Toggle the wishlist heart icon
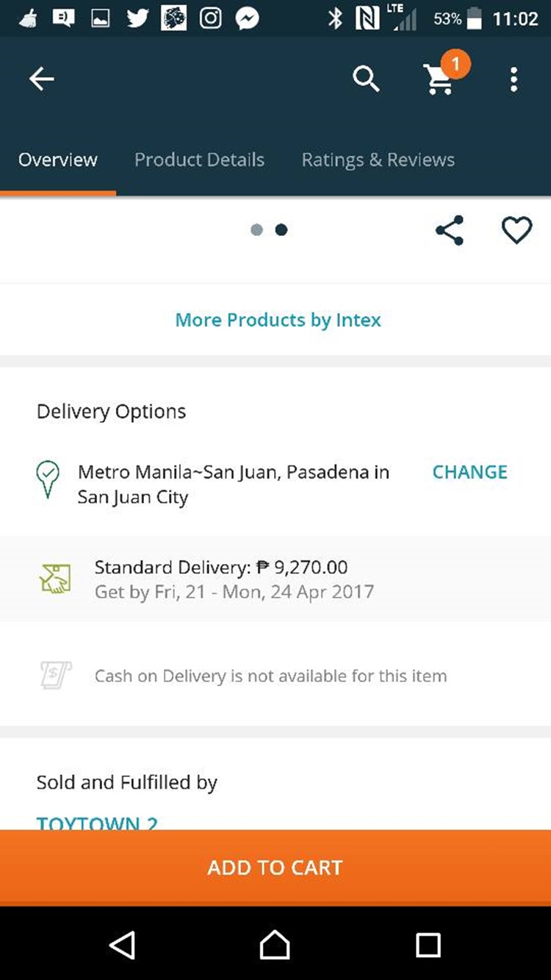Screen dimensions: 551x980 [x=516, y=231]
